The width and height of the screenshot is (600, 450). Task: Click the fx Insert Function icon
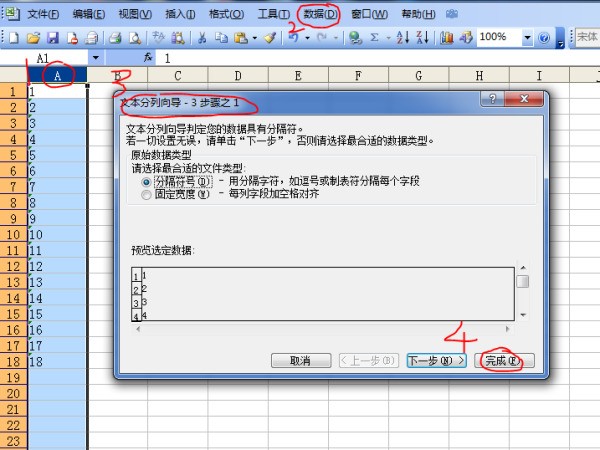148,58
